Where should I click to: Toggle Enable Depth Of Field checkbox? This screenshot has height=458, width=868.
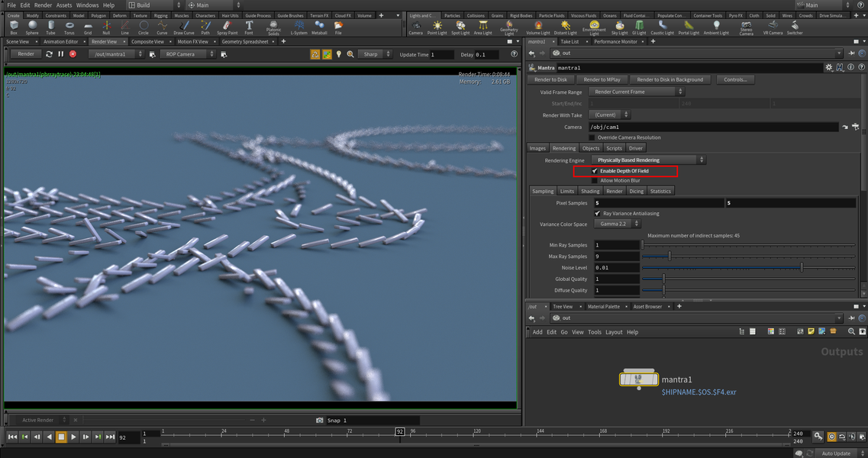595,171
